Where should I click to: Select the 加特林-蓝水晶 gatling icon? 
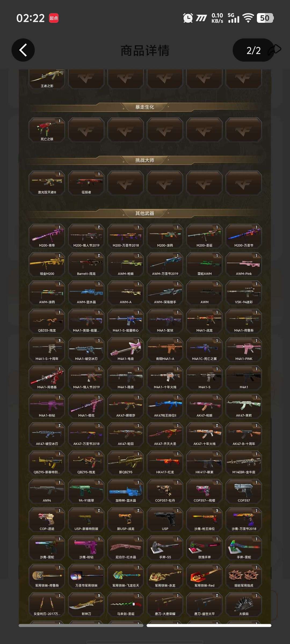tap(126, 491)
